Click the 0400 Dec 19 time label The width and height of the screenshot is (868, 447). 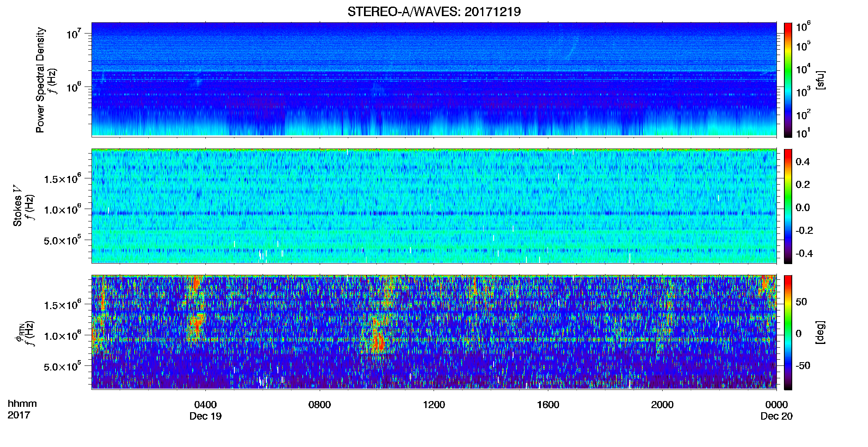coord(205,410)
